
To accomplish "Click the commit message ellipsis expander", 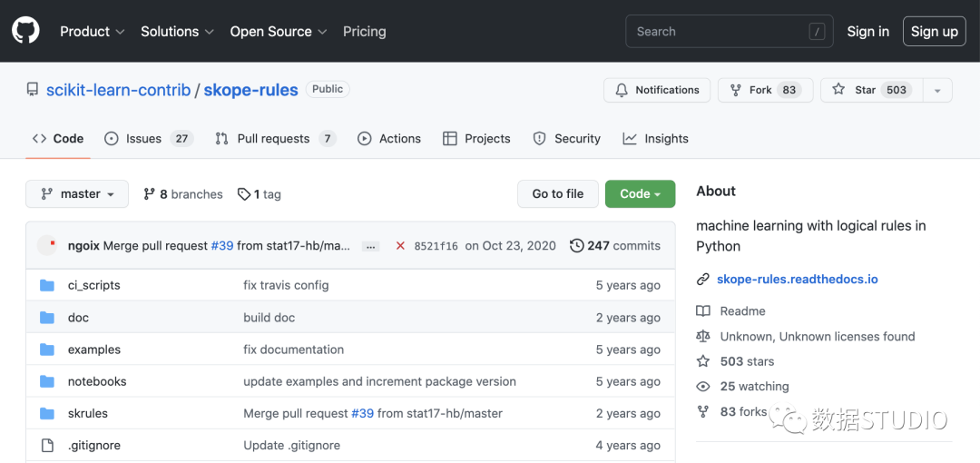I will [x=370, y=246].
